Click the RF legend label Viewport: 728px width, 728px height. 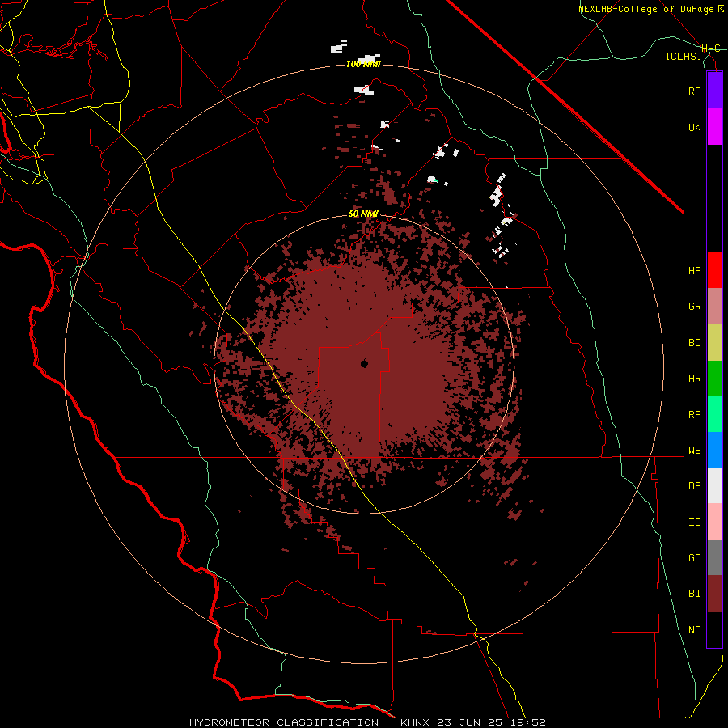[694, 91]
